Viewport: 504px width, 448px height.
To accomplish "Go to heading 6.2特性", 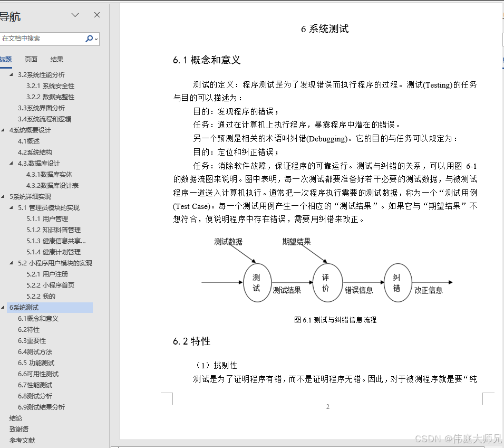I will coord(28,330).
